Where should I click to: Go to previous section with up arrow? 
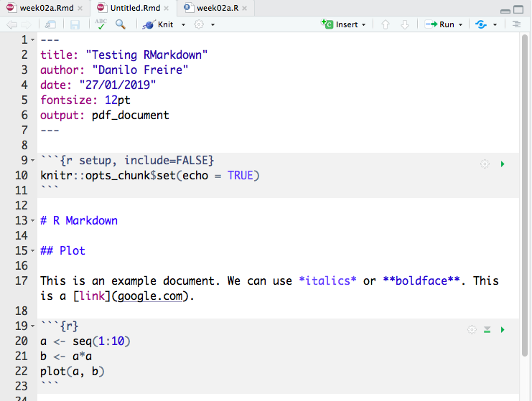(385, 24)
